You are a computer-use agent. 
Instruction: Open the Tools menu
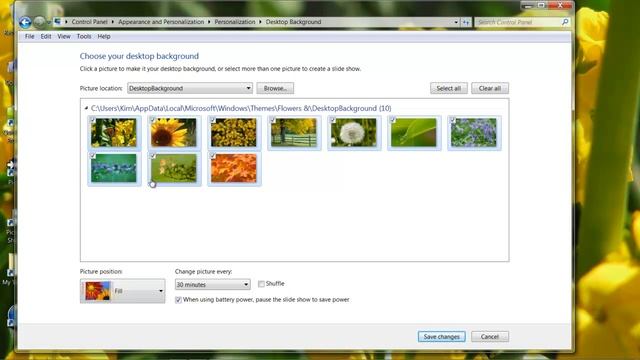tap(84, 36)
